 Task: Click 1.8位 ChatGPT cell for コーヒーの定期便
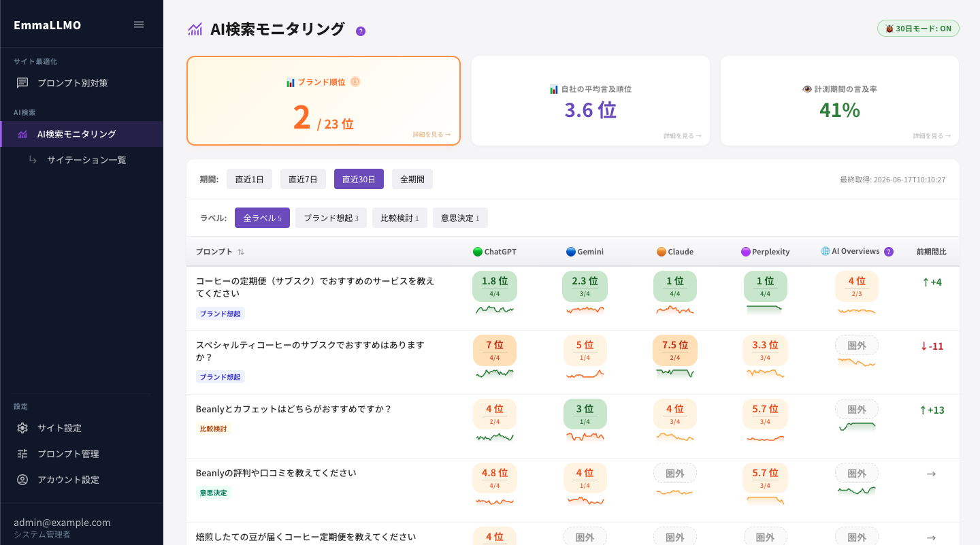(495, 286)
